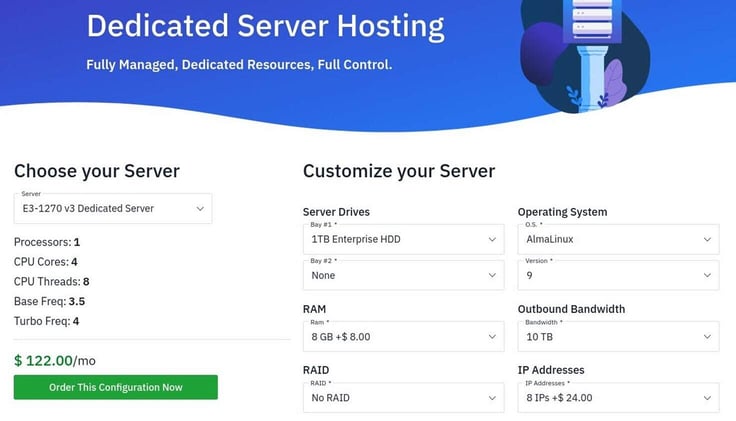The image size is (736, 421).
Task: Open the IP Addresses dropdown
Action: click(618, 398)
